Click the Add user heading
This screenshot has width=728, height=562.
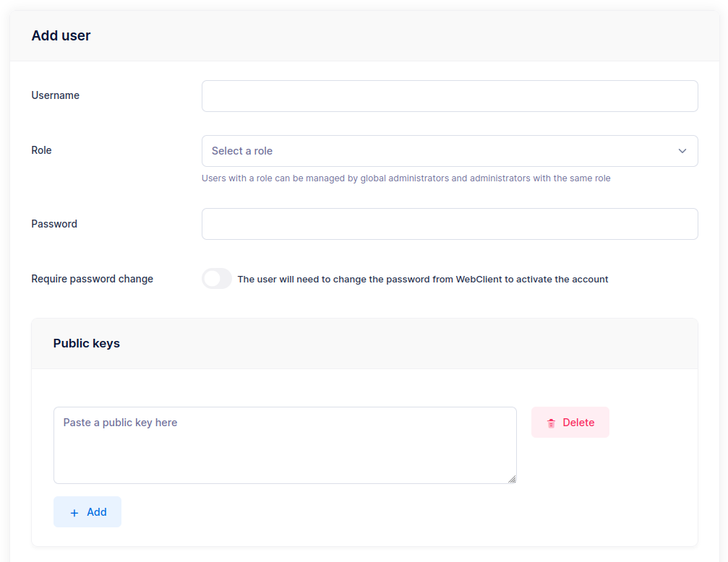[61, 35]
